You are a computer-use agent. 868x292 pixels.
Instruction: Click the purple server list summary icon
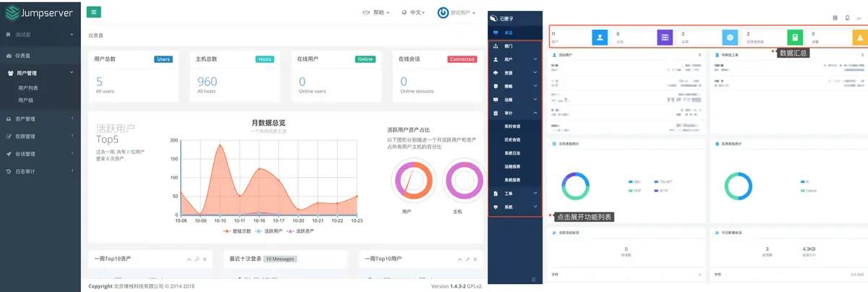[x=665, y=37]
